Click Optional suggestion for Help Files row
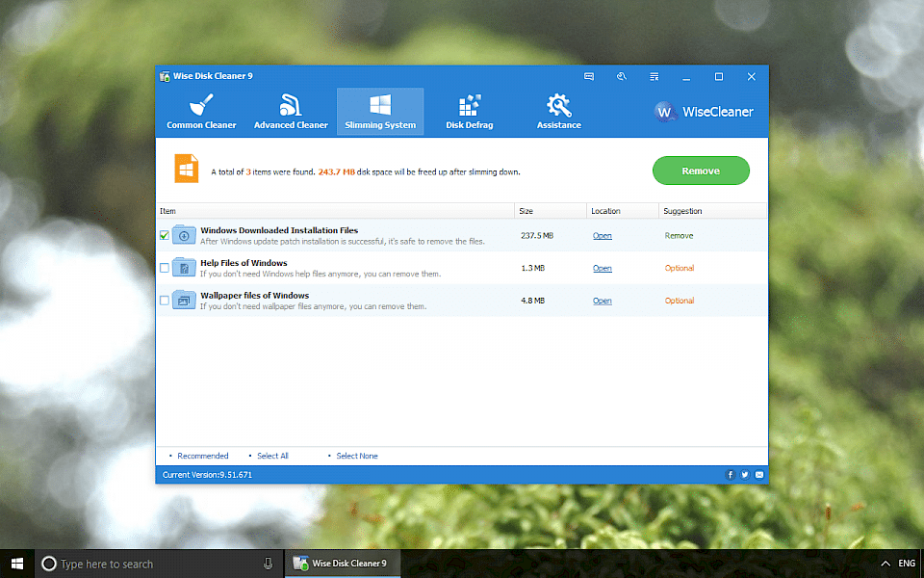 tap(680, 268)
